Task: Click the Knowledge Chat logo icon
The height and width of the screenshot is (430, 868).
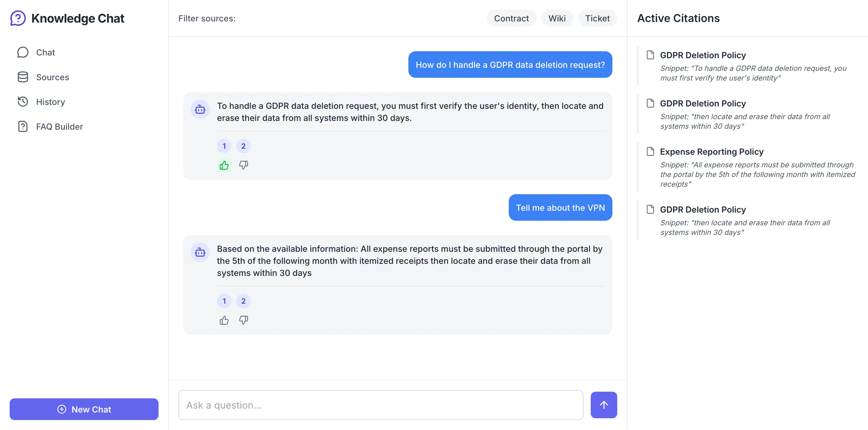Action: 18,18
